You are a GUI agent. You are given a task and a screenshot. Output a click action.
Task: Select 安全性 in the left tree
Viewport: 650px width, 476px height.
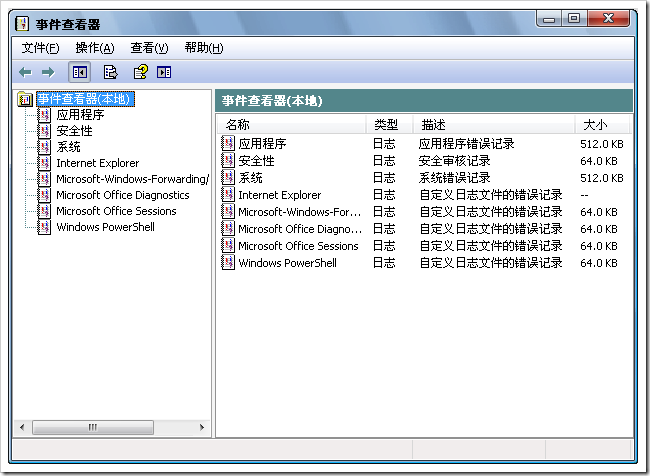click(74, 131)
